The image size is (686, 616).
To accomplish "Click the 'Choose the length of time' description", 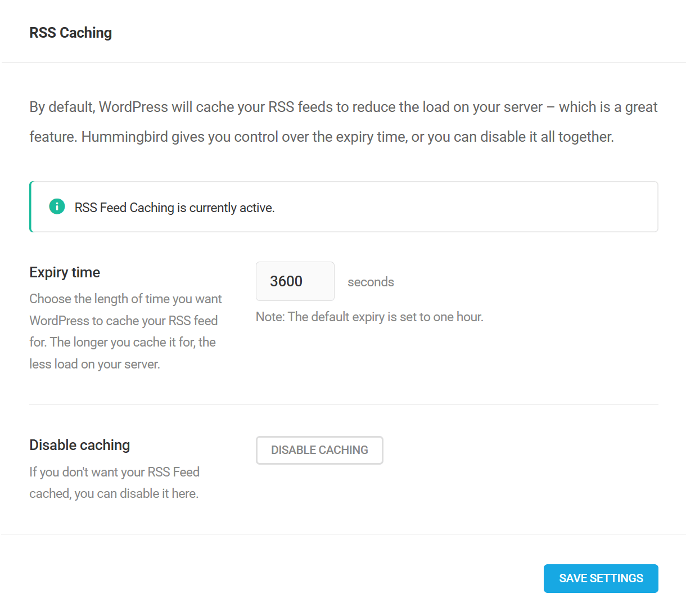I will [x=126, y=331].
